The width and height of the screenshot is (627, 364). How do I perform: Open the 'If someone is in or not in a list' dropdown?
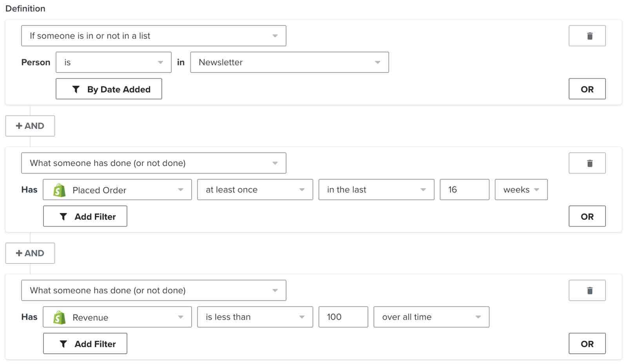tap(154, 36)
